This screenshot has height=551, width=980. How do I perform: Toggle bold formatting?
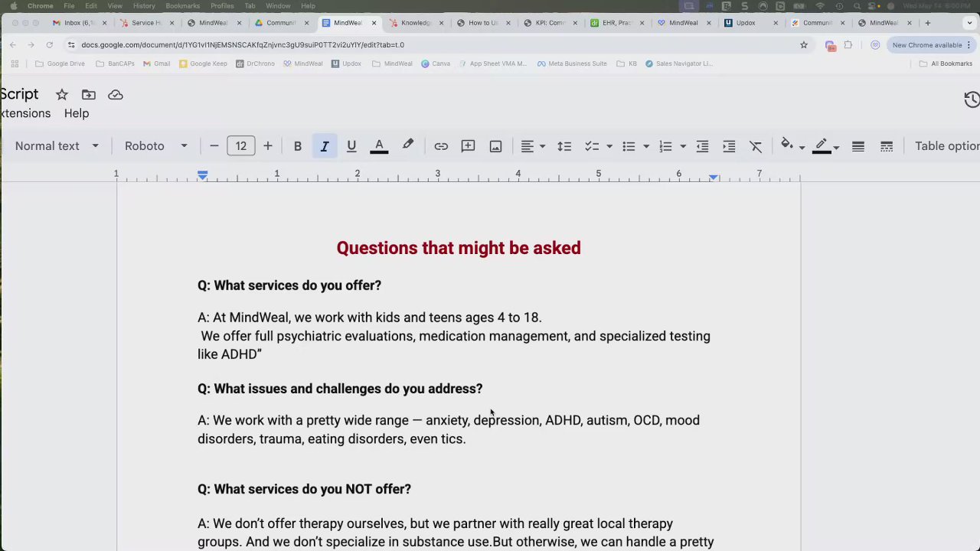tap(298, 146)
